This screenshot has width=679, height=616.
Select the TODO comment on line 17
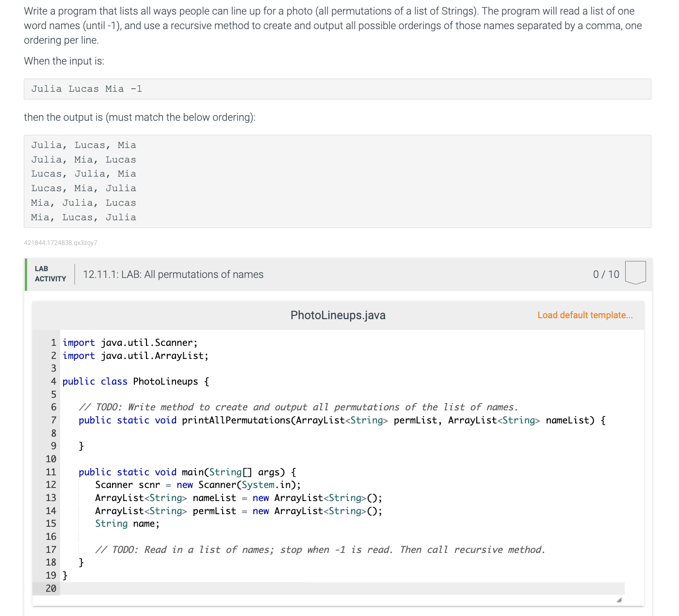click(320, 550)
